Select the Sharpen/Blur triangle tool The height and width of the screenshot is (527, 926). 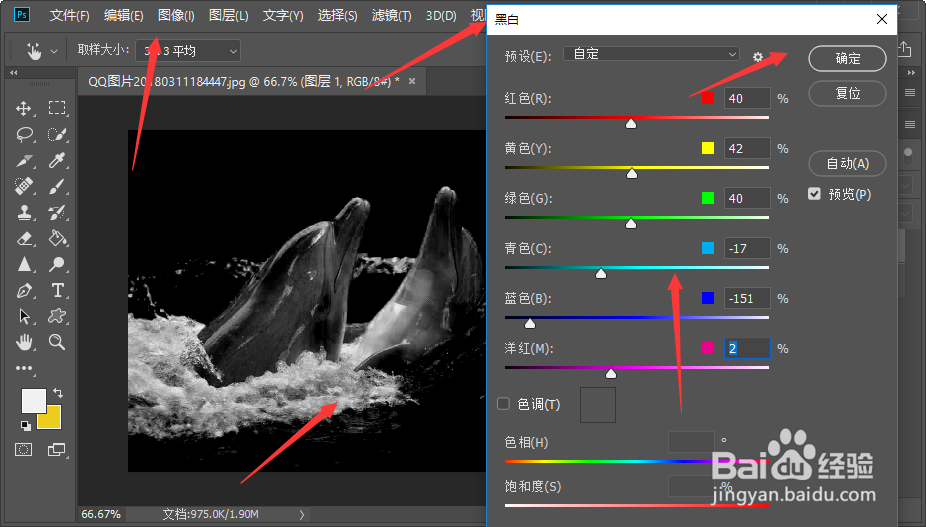pos(24,264)
